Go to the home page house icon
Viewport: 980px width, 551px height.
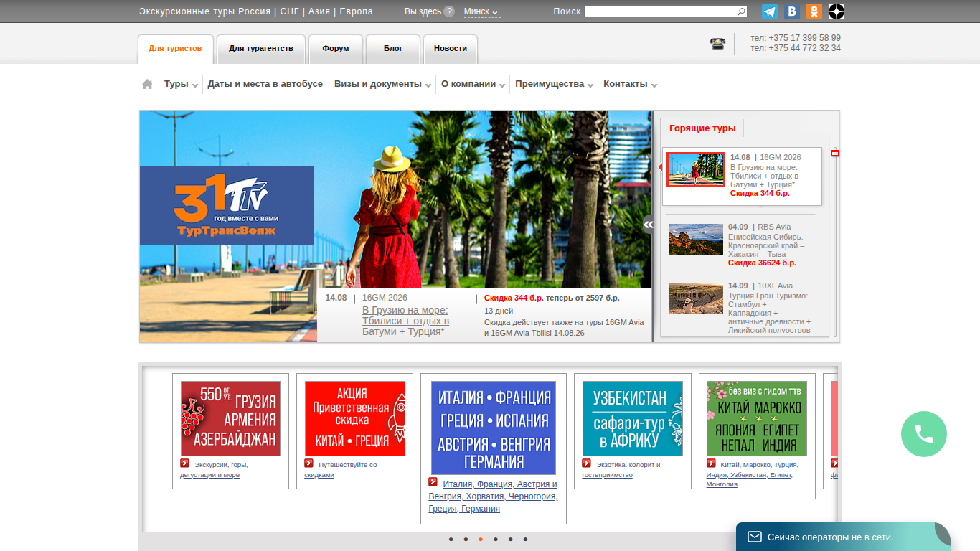tap(147, 84)
